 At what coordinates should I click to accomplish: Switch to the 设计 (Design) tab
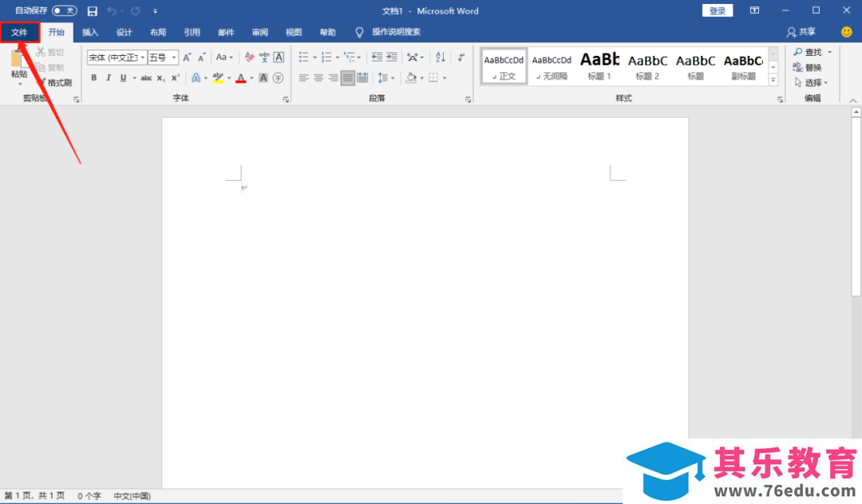tap(125, 33)
